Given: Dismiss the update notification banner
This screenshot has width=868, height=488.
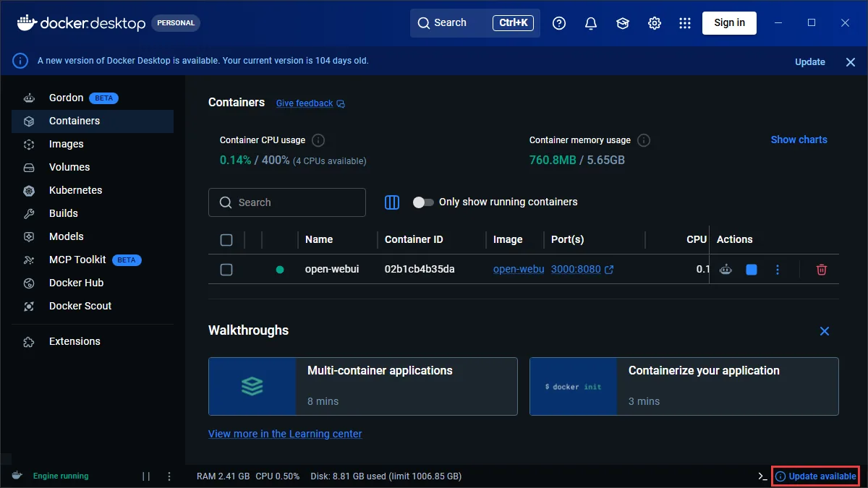Looking at the screenshot, I should [x=851, y=62].
